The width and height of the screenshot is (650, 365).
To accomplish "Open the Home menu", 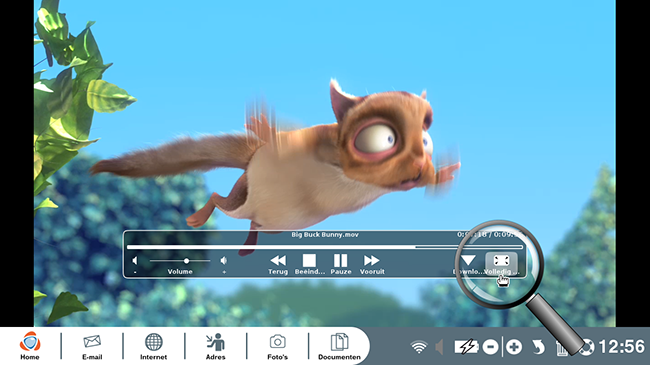I will pos(30,346).
